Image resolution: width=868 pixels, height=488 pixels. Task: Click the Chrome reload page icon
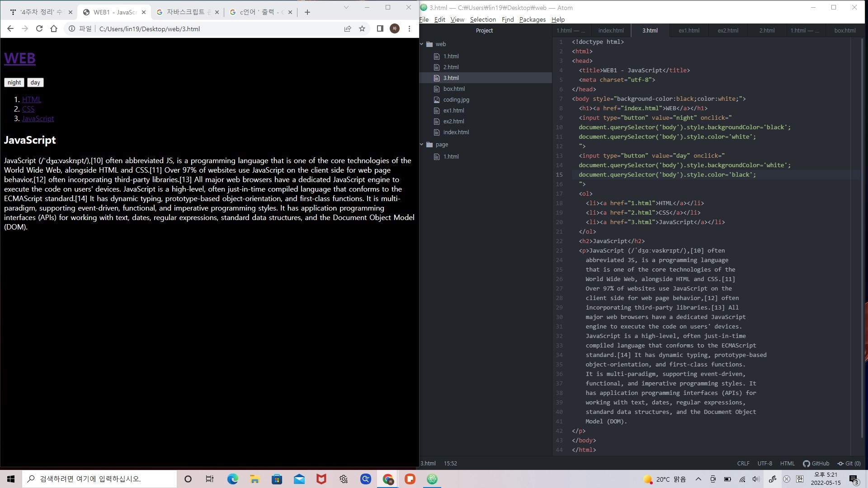(x=39, y=28)
